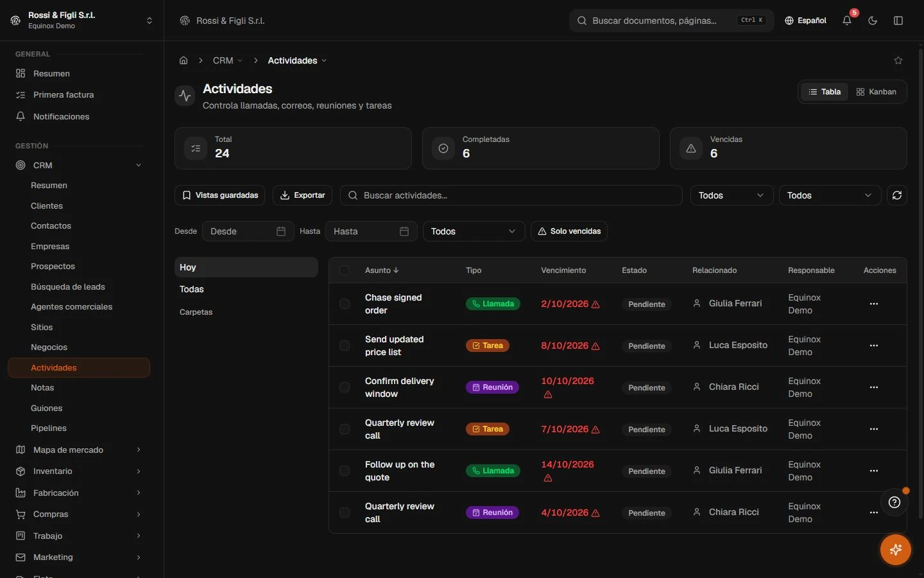Check the Chase signed order row
This screenshot has width=924, height=578.
coord(345,304)
